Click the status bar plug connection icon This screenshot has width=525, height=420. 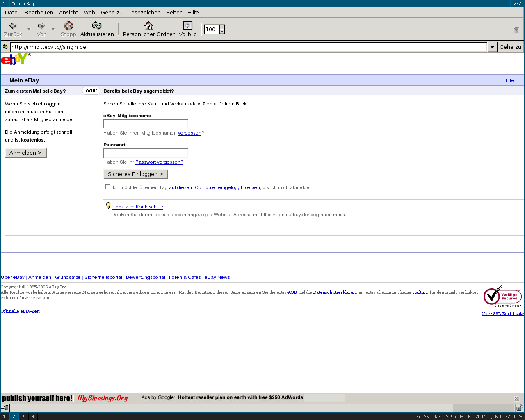[5, 408]
